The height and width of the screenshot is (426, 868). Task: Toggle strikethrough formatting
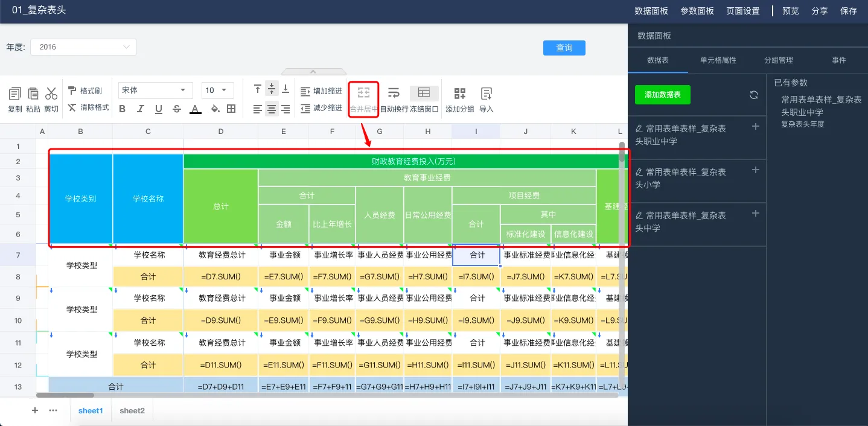177,109
